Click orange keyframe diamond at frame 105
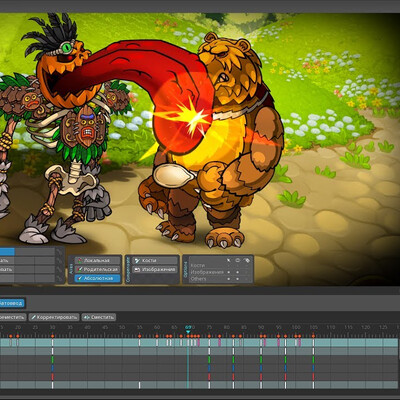Viewport: 400px width, 400px height. point(313,336)
